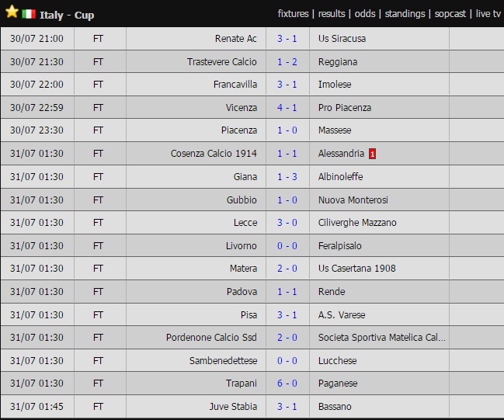Screen dimensions: 504x420
Task: Click Societa Sportiva Matelica team name
Action: (x=381, y=338)
